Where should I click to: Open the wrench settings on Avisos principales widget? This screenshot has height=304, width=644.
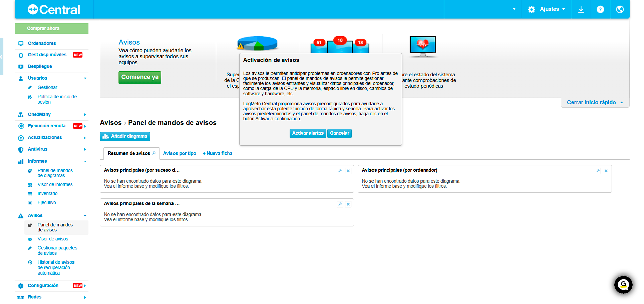click(340, 171)
